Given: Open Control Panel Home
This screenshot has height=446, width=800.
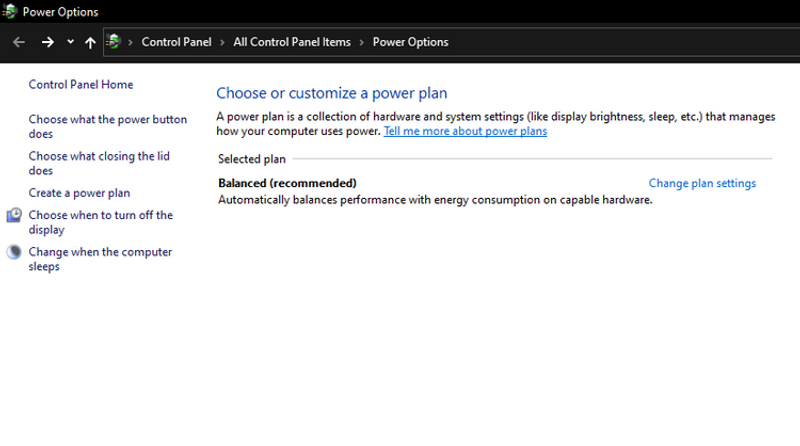Looking at the screenshot, I should pyautogui.click(x=81, y=85).
